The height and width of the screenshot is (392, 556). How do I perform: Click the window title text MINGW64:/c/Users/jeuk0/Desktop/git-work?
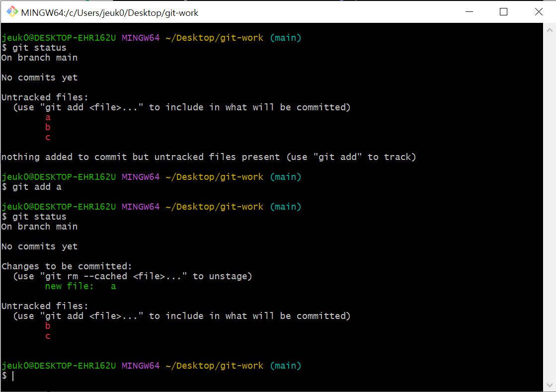pyautogui.click(x=110, y=13)
